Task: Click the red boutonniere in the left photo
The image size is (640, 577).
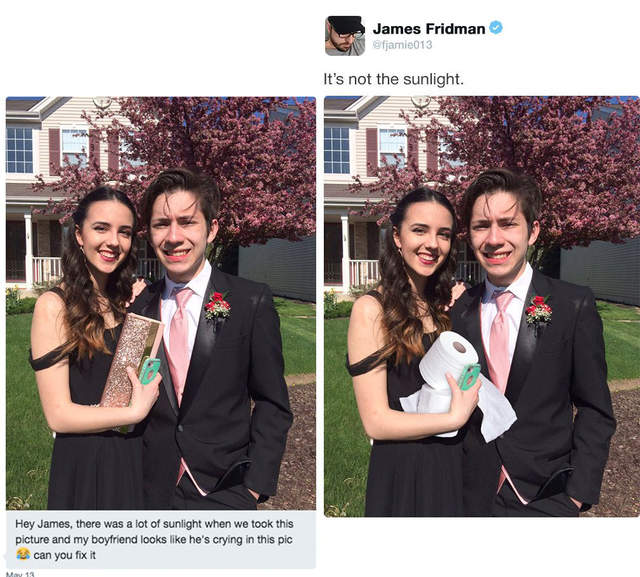Action: tap(217, 306)
